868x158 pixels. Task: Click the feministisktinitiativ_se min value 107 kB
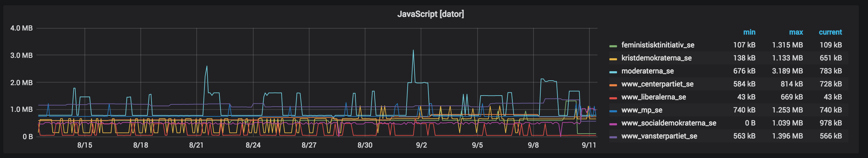[744, 45]
